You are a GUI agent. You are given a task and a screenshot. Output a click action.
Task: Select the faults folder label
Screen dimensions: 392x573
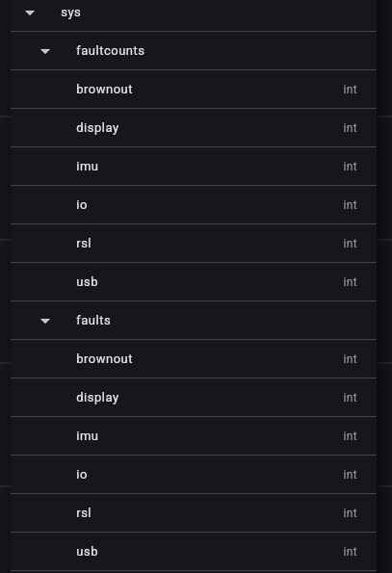(x=92, y=320)
